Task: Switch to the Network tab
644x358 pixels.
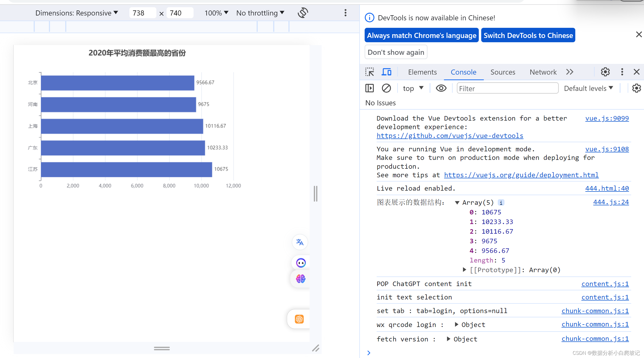Action: tap(543, 72)
